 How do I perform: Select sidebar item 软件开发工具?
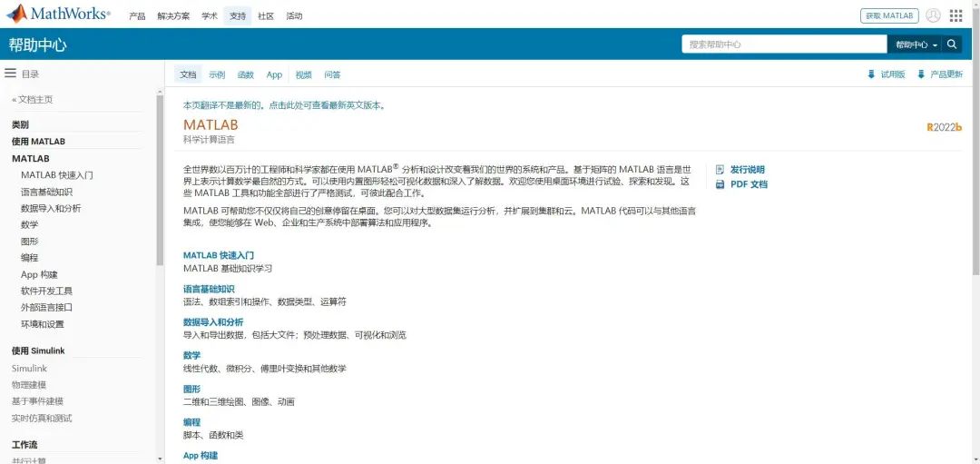[x=47, y=291]
